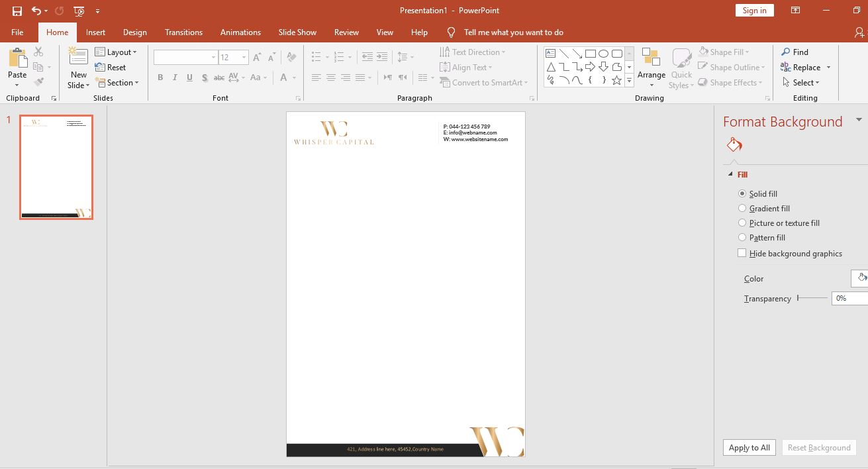
Task: Switch to the Design tab
Action: (135, 32)
